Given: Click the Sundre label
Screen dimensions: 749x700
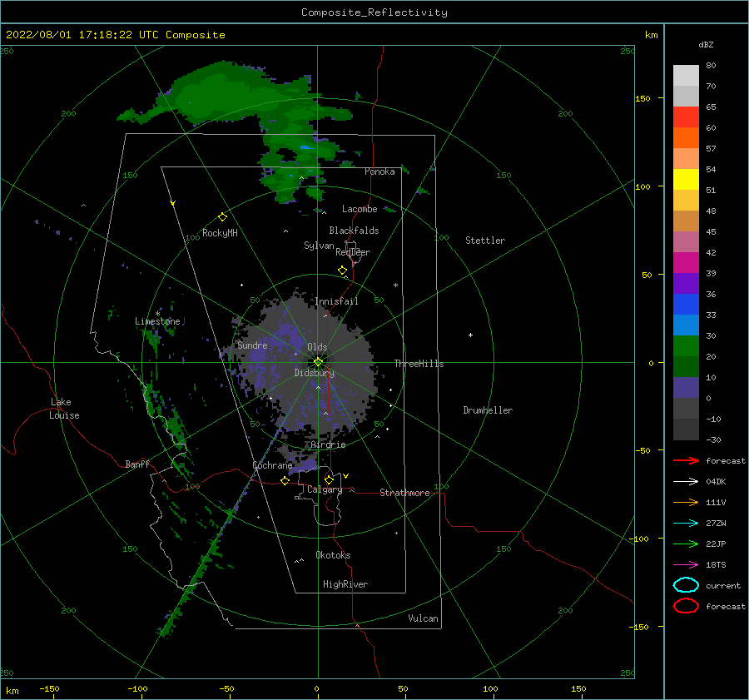Looking at the screenshot, I should click(252, 345).
